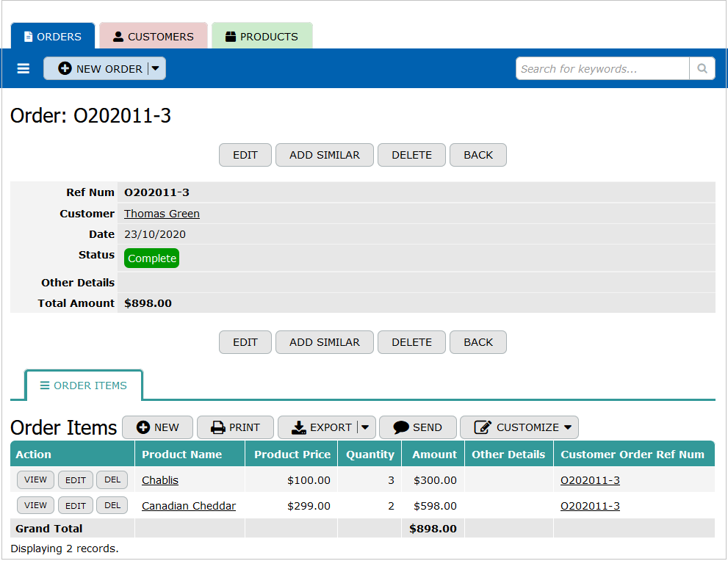This screenshot has width=728, height=561.
Task: Expand the Export dropdown arrow
Action: [x=366, y=427]
